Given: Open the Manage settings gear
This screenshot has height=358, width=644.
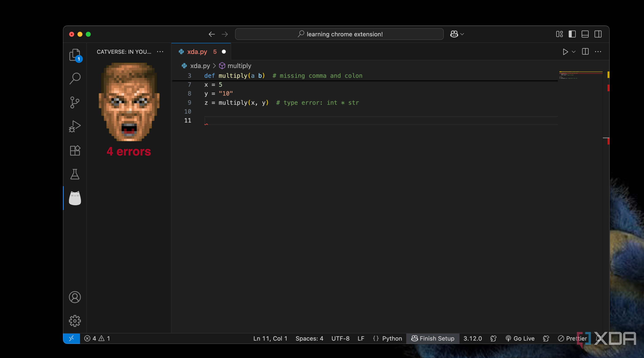Looking at the screenshot, I should pyautogui.click(x=75, y=321).
